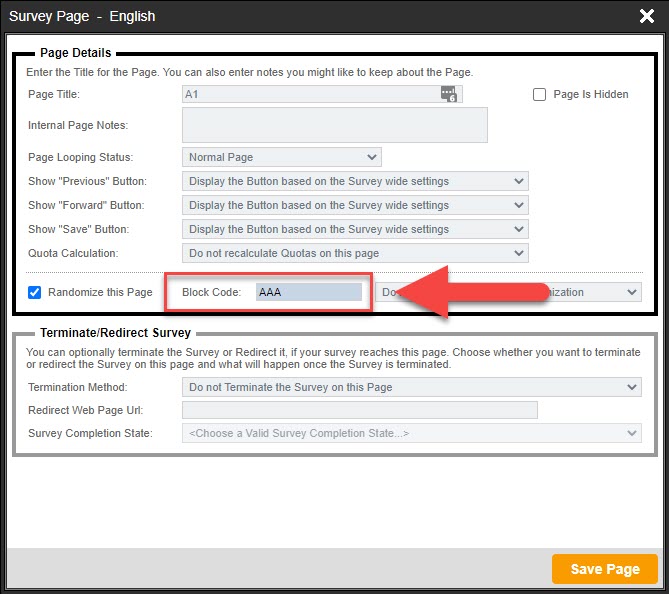
Task: Click the Save Page button
Action: click(605, 569)
